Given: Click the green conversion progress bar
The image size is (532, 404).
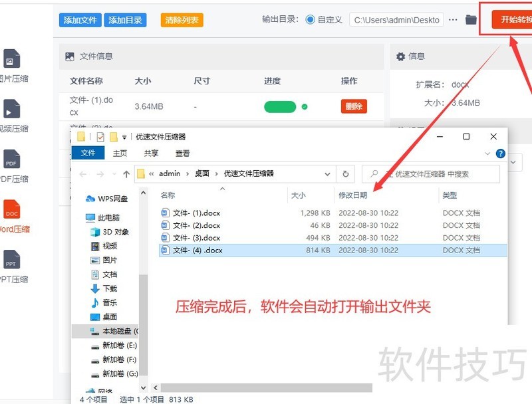Looking at the screenshot, I should pyautogui.click(x=279, y=106).
